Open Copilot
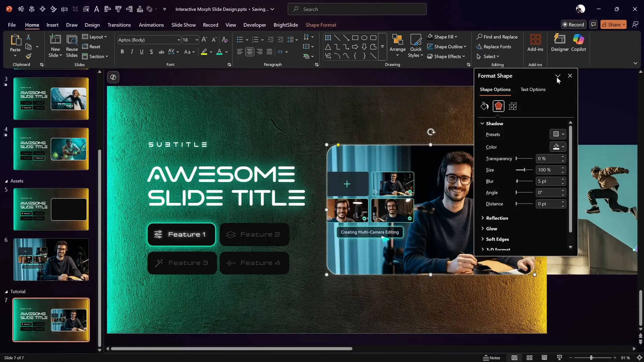The height and width of the screenshot is (362, 644). [x=579, y=43]
